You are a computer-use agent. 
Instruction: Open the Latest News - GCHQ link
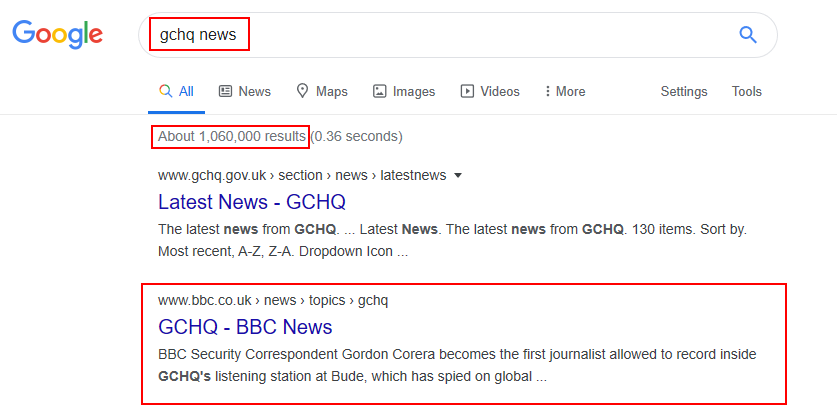pos(252,202)
